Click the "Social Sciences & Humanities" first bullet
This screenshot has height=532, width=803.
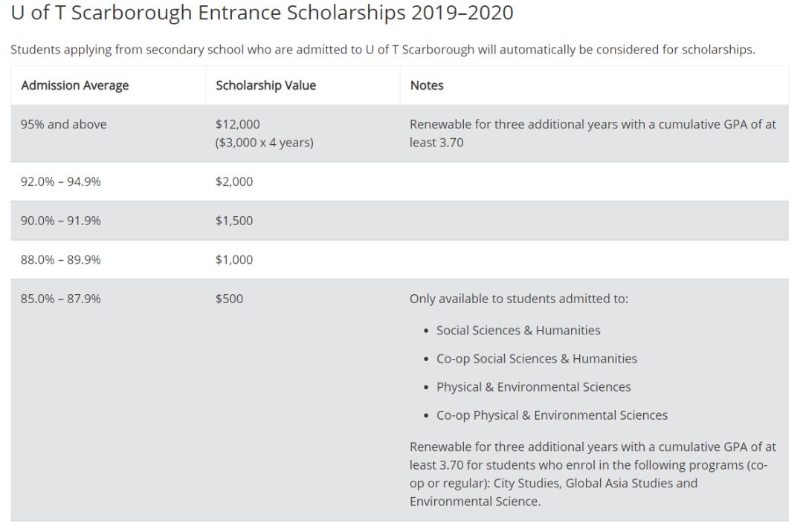tap(518, 330)
